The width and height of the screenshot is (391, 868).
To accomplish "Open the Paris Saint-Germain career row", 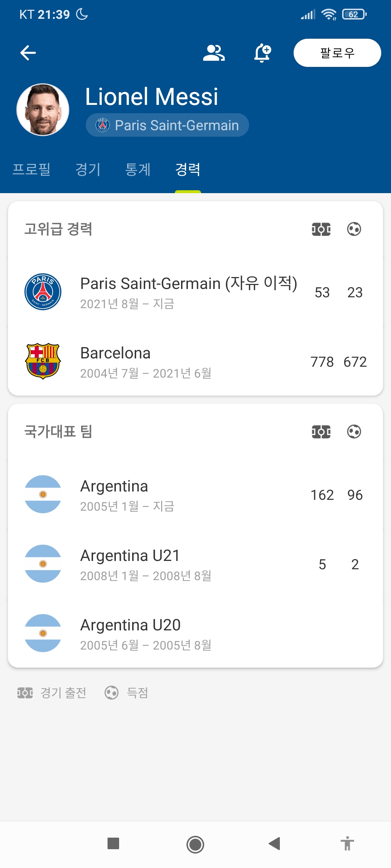I will coord(195,292).
